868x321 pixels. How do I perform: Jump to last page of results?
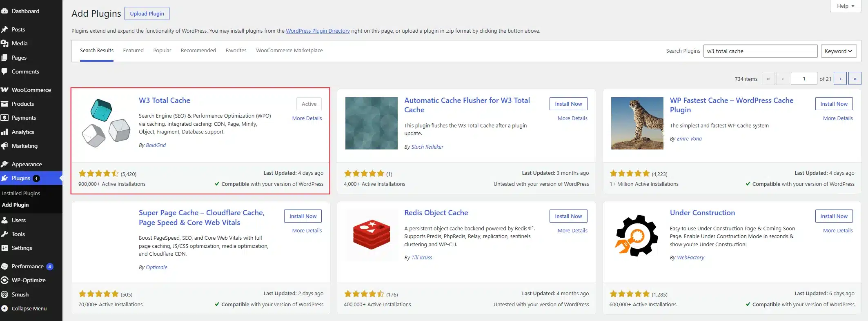coord(855,78)
